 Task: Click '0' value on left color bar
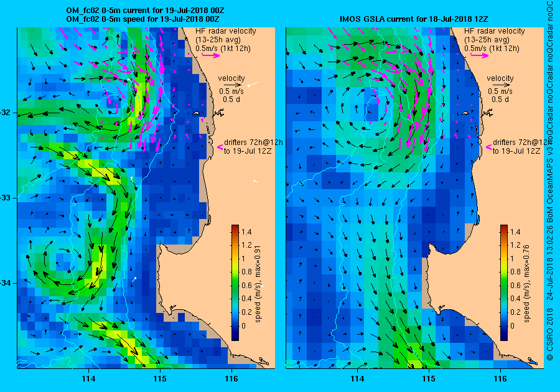243,325
